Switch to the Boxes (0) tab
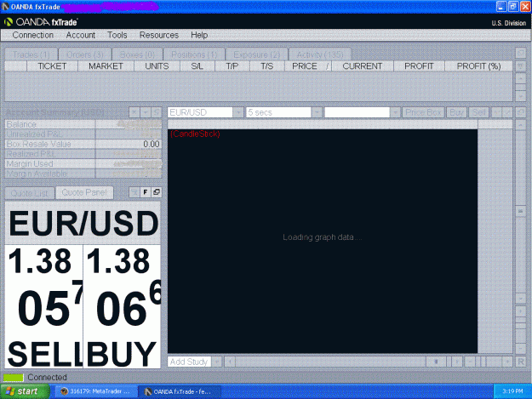This screenshot has width=532, height=399. point(137,54)
